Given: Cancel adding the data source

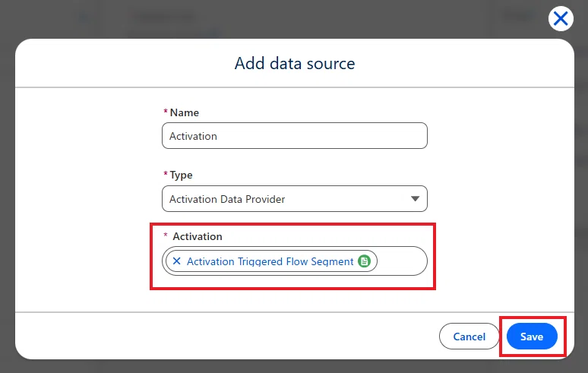Looking at the screenshot, I should point(469,337).
